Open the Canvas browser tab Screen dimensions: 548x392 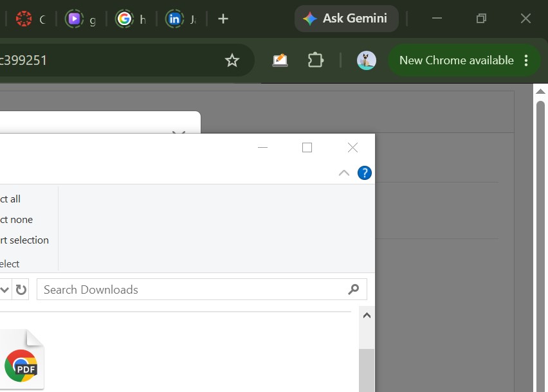[30, 19]
